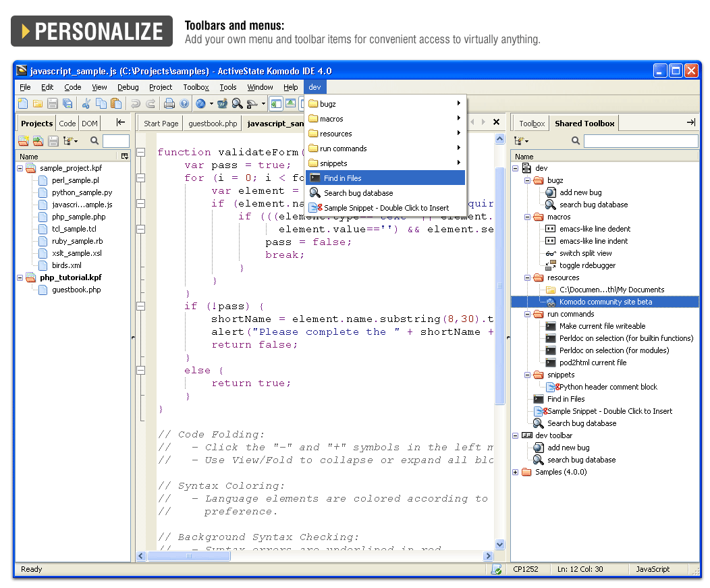The height and width of the screenshot is (588, 710).
Task: Click the Open Project icon in Projects pane
Action: point(38,141)
